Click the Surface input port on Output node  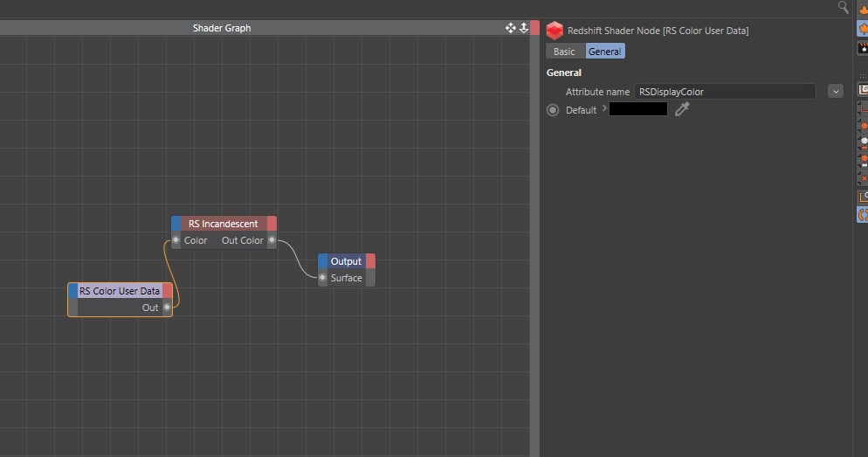tap(323, 278)
